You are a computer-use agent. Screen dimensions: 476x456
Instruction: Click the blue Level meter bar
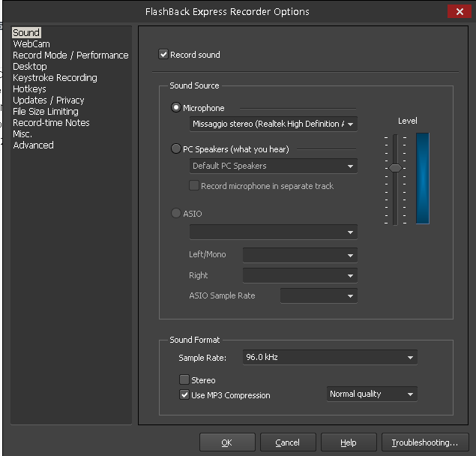[x=422, y=178]
